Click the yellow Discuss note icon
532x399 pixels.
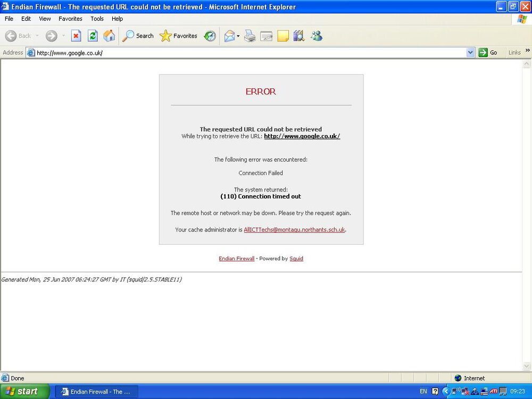coord(283,36)
